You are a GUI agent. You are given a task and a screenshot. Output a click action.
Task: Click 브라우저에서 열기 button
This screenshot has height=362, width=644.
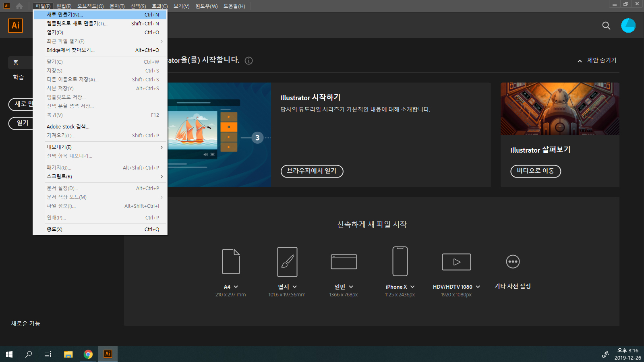[x=312, y=171]
